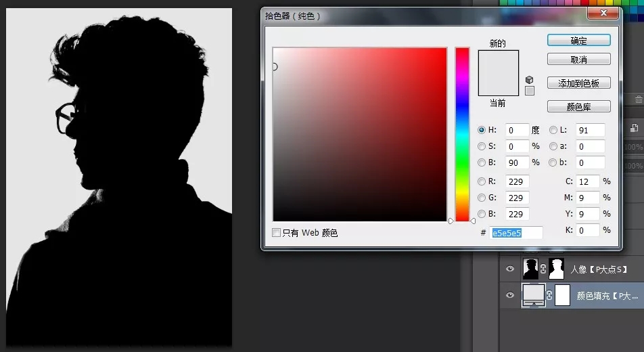Click the S percent input field

pos(517,146)
